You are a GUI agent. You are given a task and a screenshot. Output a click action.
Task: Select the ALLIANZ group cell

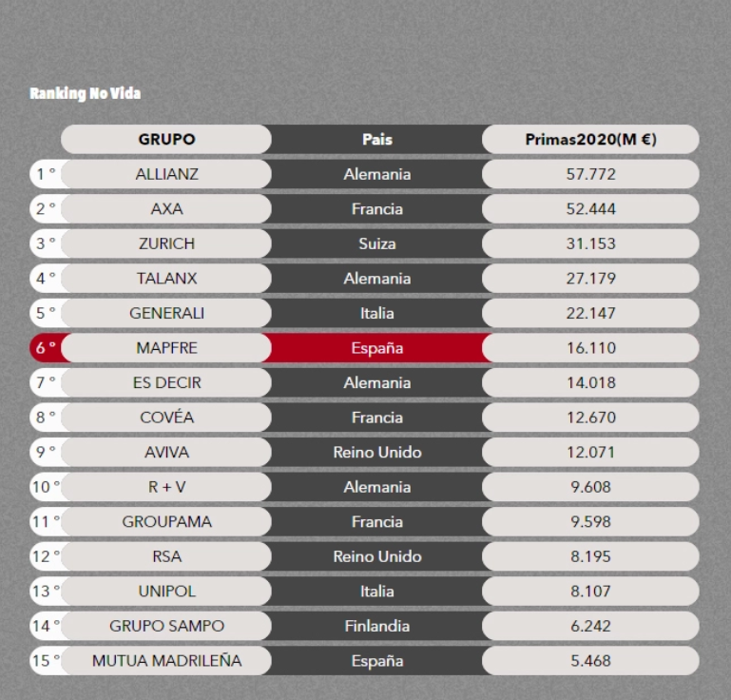[166, 174]
